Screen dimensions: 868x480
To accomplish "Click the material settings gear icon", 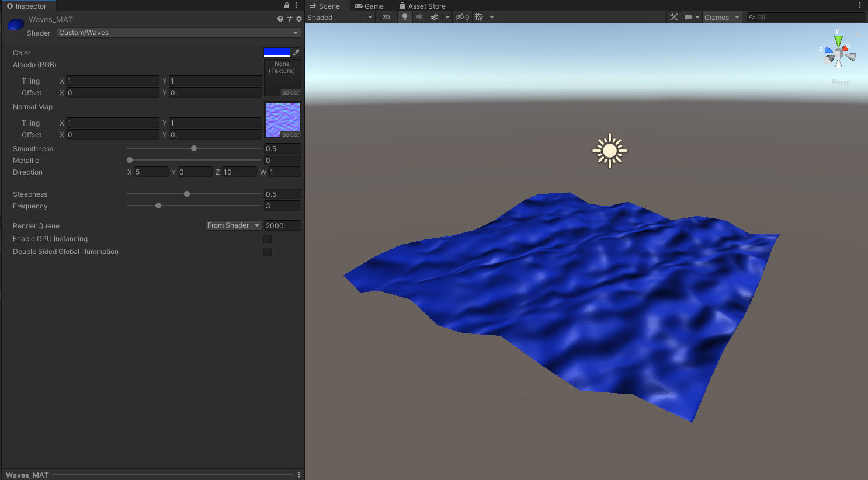I will [x=299, y=19].
